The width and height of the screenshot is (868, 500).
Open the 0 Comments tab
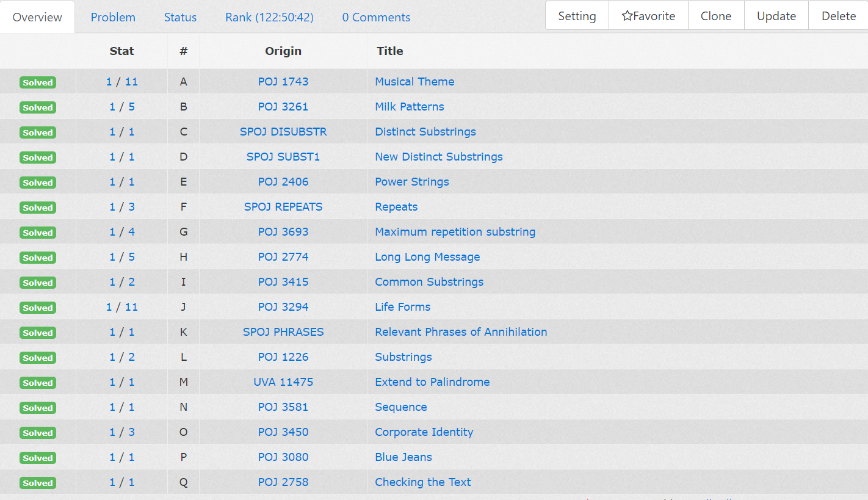point(376,17)
